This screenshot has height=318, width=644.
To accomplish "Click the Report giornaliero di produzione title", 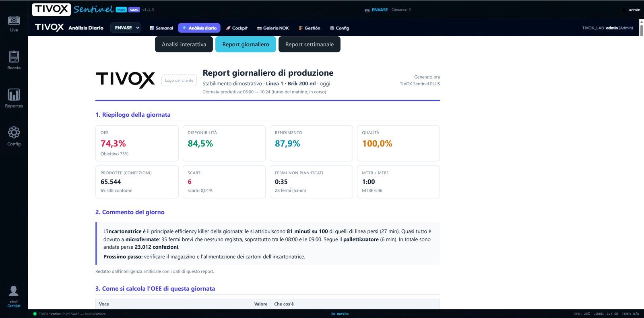I will coord(268,73).
